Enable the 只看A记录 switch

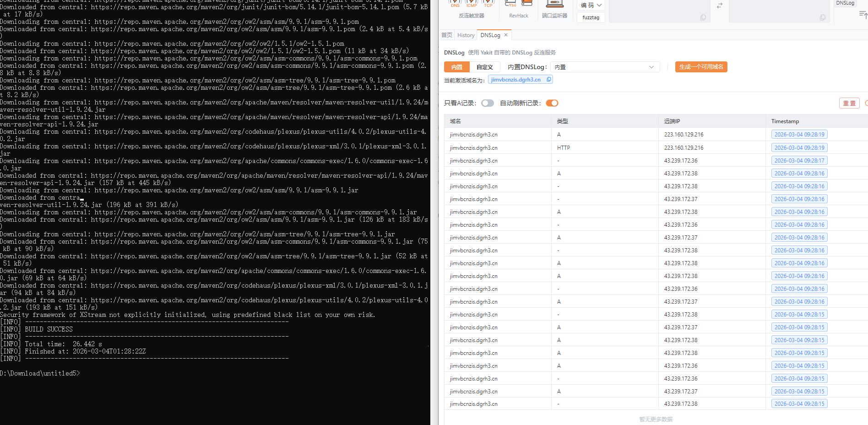488,103
